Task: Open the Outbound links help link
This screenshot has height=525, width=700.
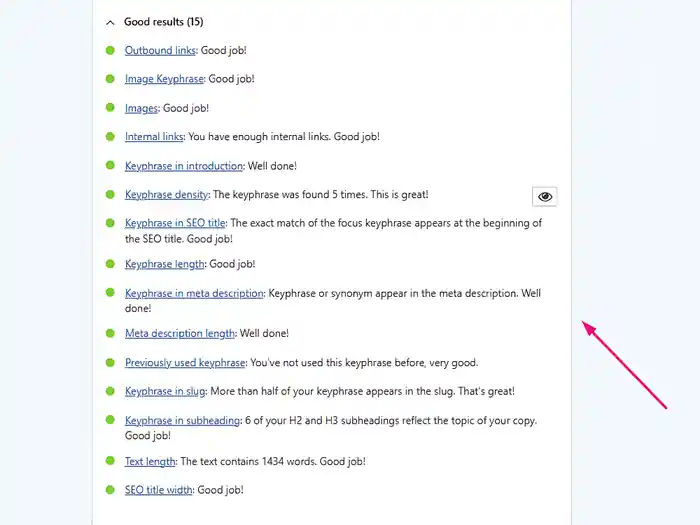Action: 160,50
